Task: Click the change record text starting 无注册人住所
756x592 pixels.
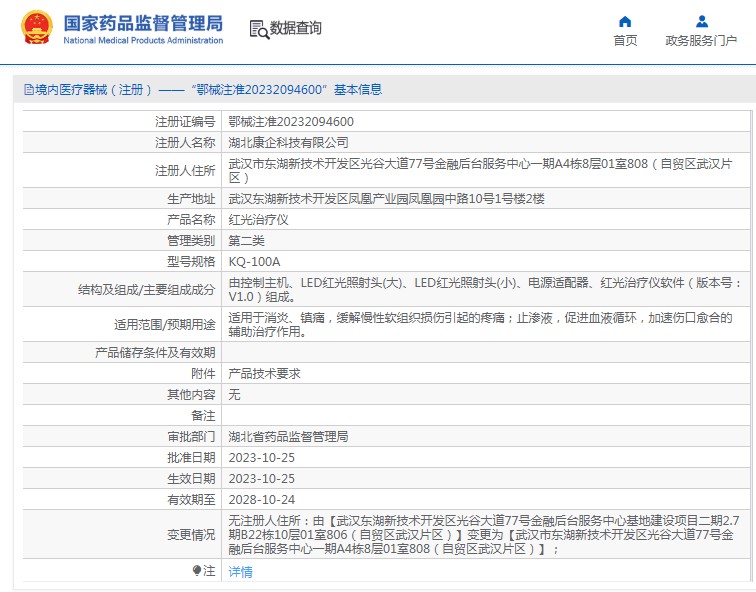Action: [484, 535]
